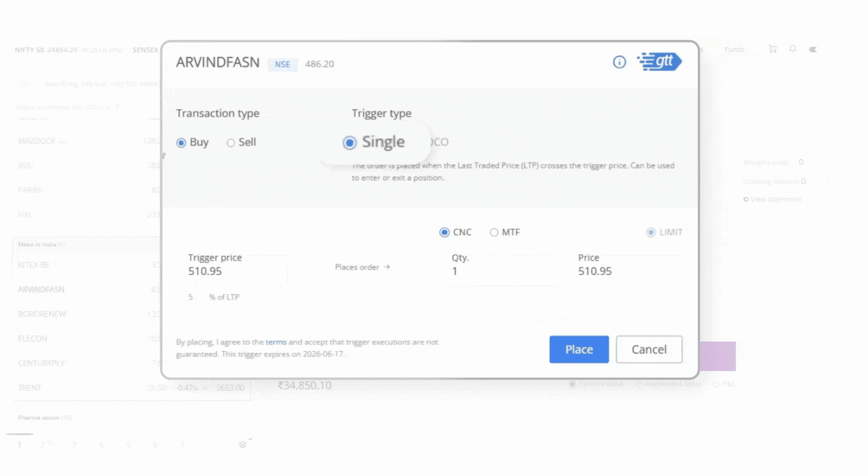Viewport: 868px width, 476px height.
Task: Click the arrow next to Places order
Action: coord(387,267)
